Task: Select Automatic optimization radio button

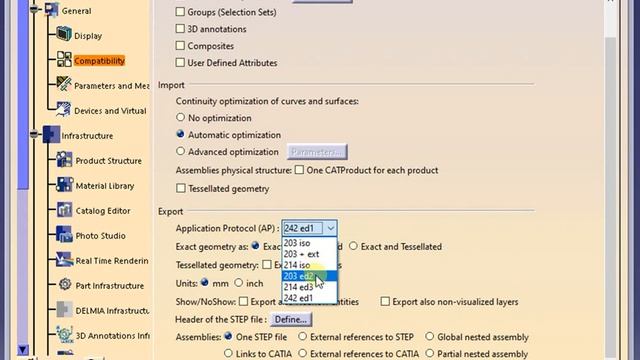Action: click(x=180, y=134)
